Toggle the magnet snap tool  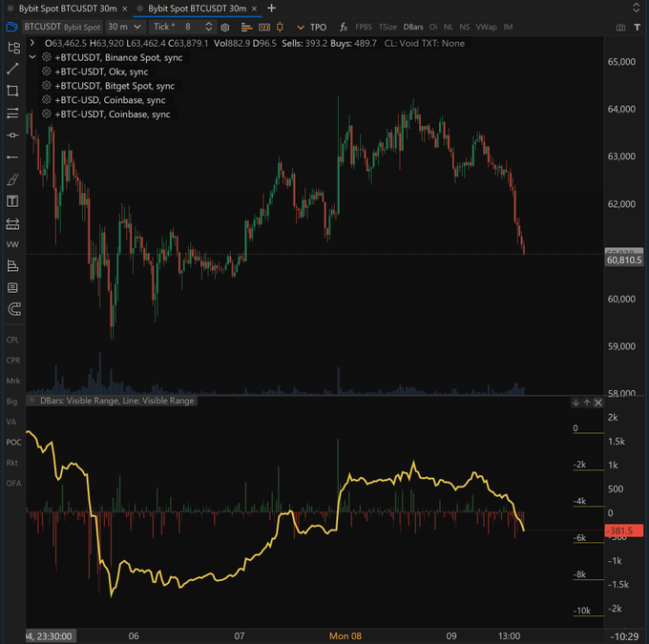pyautogui.click(x=14, y=309)
